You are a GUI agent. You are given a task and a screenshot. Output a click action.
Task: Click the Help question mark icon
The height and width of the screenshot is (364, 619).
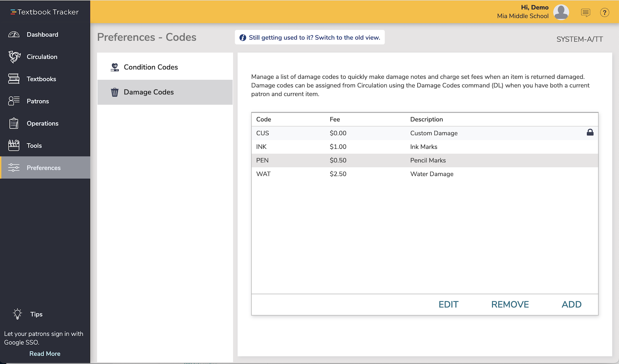604,12
